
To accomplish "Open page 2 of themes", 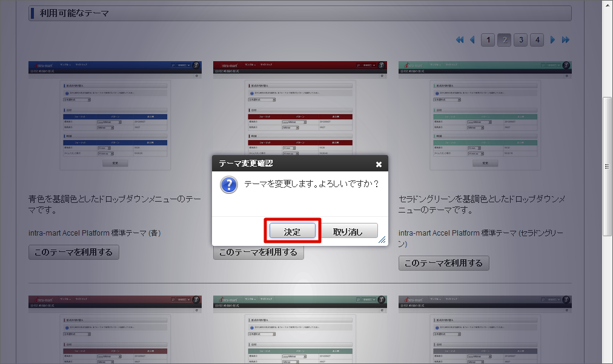I will click(505, 39).
